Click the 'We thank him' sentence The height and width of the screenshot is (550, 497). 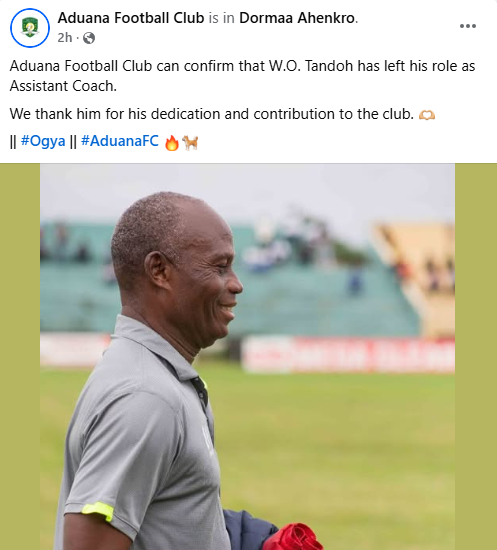[212, 114]
